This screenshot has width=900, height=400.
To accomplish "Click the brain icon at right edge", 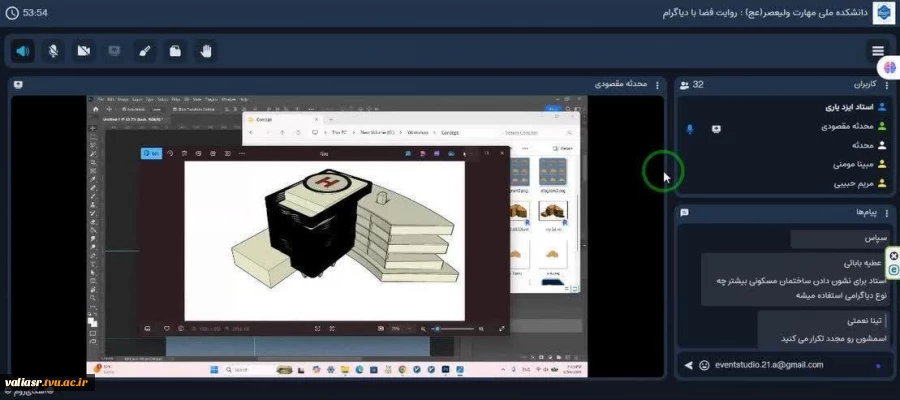I will (x=890, y=67).
